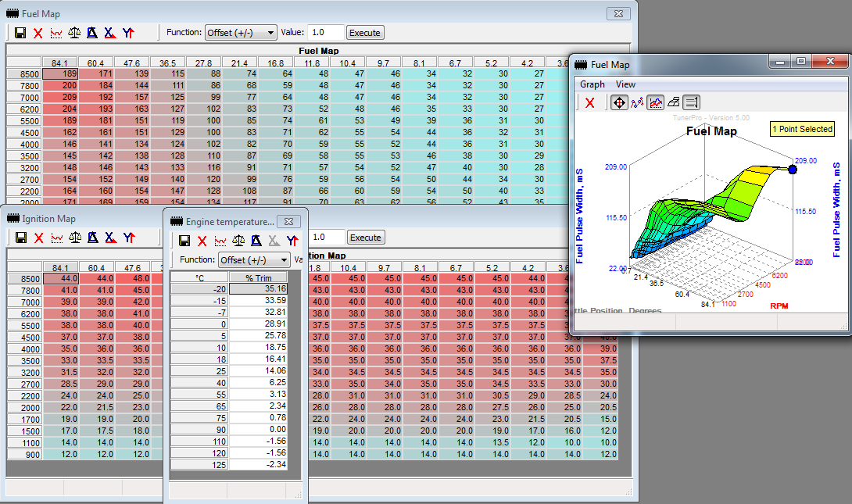This screenshot has height=504, width=852.
Task: Toggle the boxed line-chart button in graph toolbar
Action: coord(654,102)
